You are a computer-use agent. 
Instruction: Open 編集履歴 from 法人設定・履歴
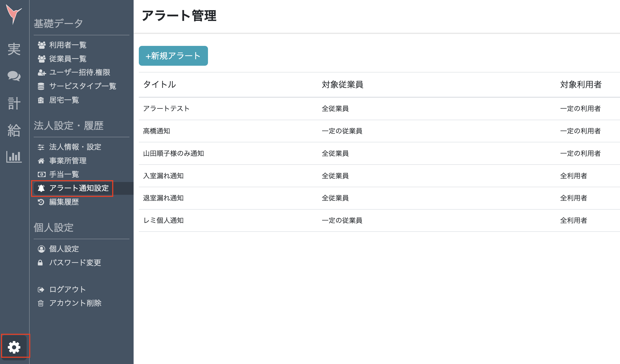click(x=64, y=202)
